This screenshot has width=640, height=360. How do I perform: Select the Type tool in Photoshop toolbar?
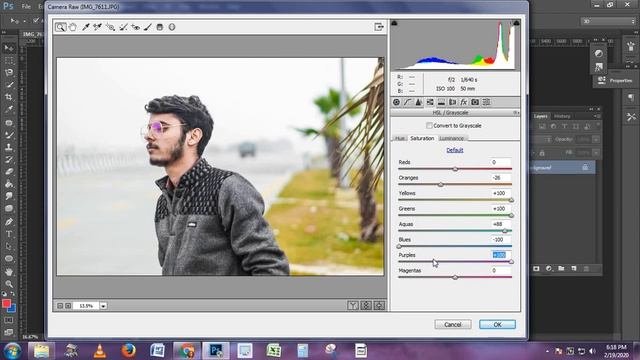9,234
